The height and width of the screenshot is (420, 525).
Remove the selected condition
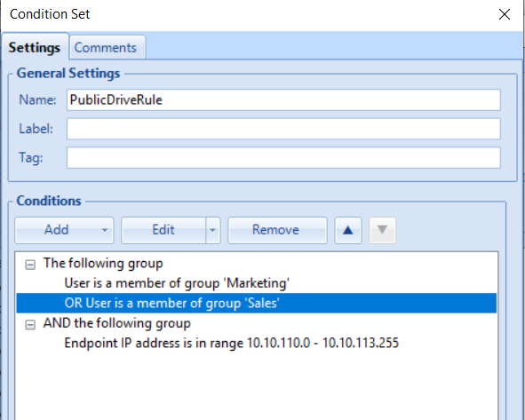(277, 230)
